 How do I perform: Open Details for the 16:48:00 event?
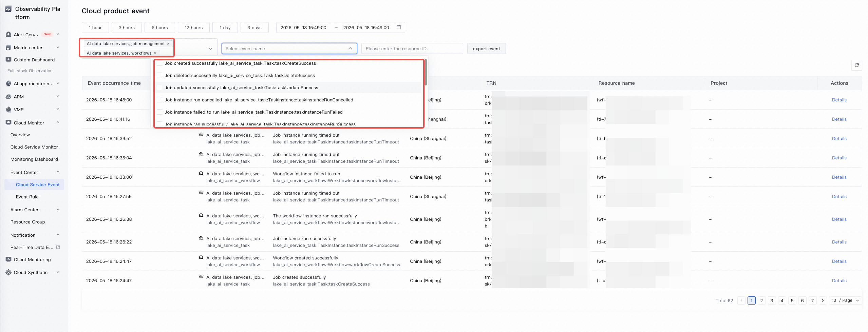click(839, 100)
